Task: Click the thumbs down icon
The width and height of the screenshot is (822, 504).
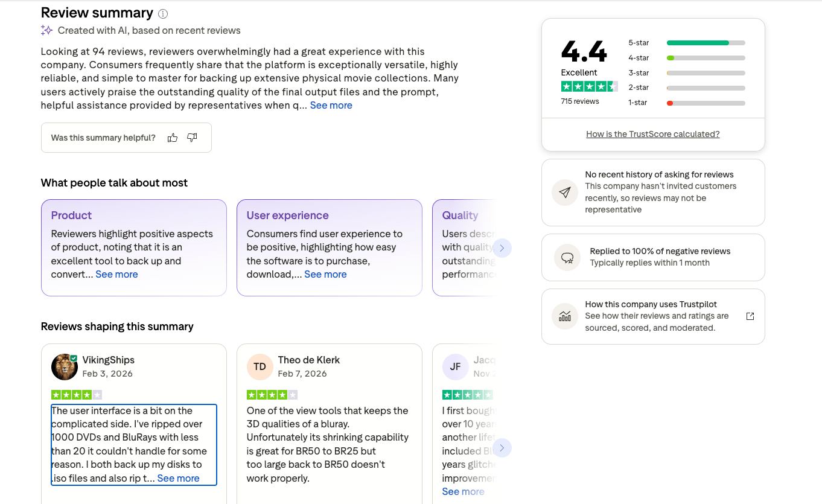Action: (192, 138)
